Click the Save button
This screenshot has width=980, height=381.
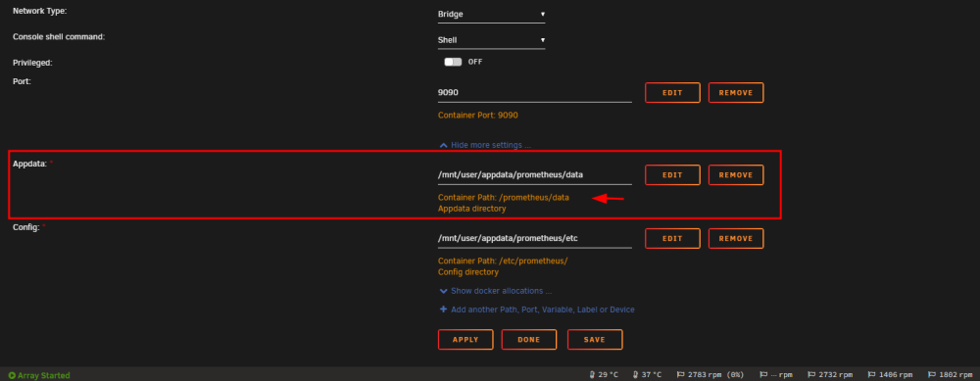click(x=595, y=339)
